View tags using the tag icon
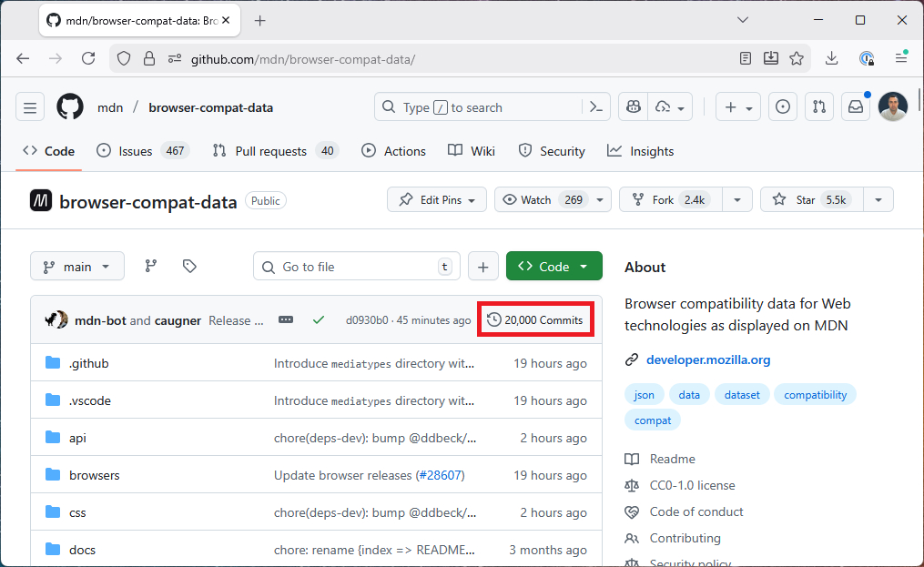This screenshot has height=567, width=924. 189,266
